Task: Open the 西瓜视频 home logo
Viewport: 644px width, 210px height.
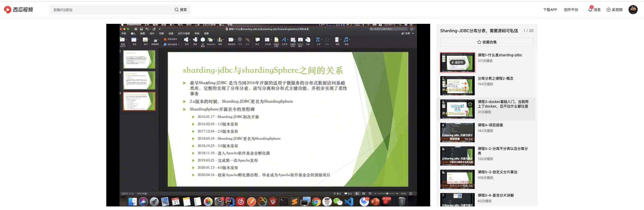Action: (x=18, y=10)
